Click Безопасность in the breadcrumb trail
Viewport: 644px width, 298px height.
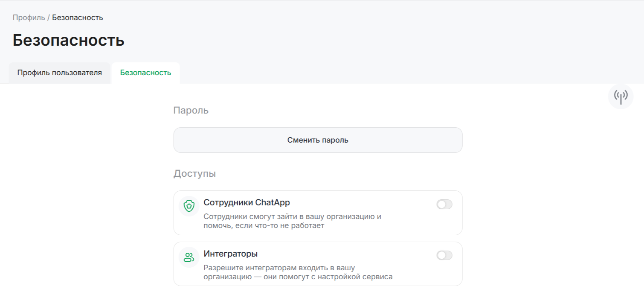tap(78, 18)
